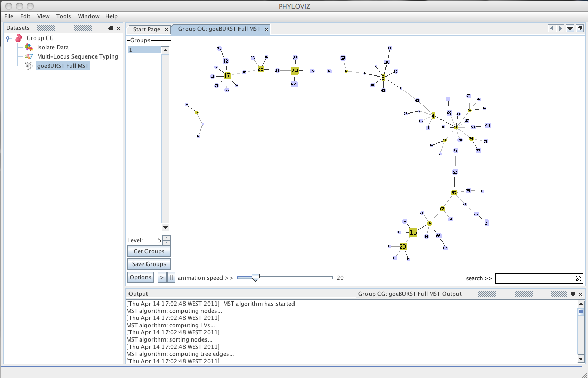Screen dimensions: 588x378
Task: Clear the search field with the X icon
Action: (x=579, y=278)
